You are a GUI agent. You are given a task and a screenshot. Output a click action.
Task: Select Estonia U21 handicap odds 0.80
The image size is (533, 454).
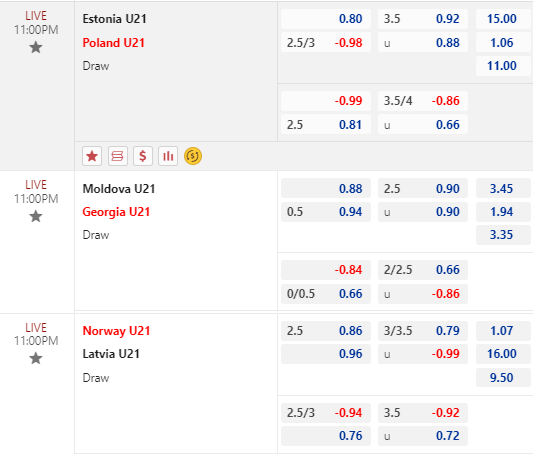coord(326,19)
